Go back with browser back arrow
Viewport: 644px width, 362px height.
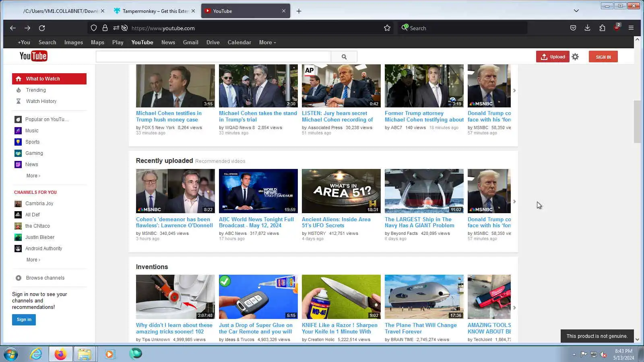click(13, 28)
